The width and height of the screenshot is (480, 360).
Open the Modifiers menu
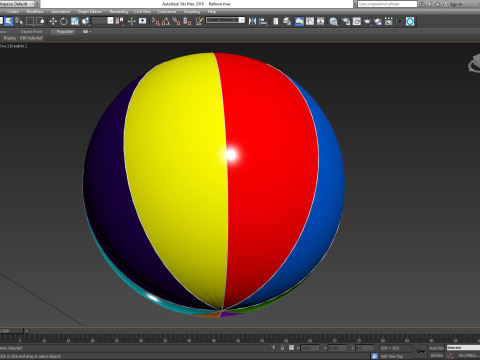pyautogui.click(x=35, y=12)
